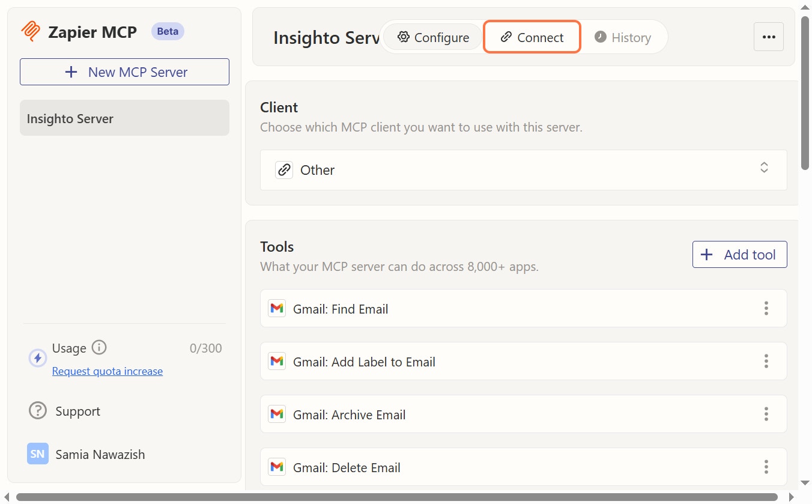
Task: Open the Client dropdown showing Other
Action: (524, 170)
